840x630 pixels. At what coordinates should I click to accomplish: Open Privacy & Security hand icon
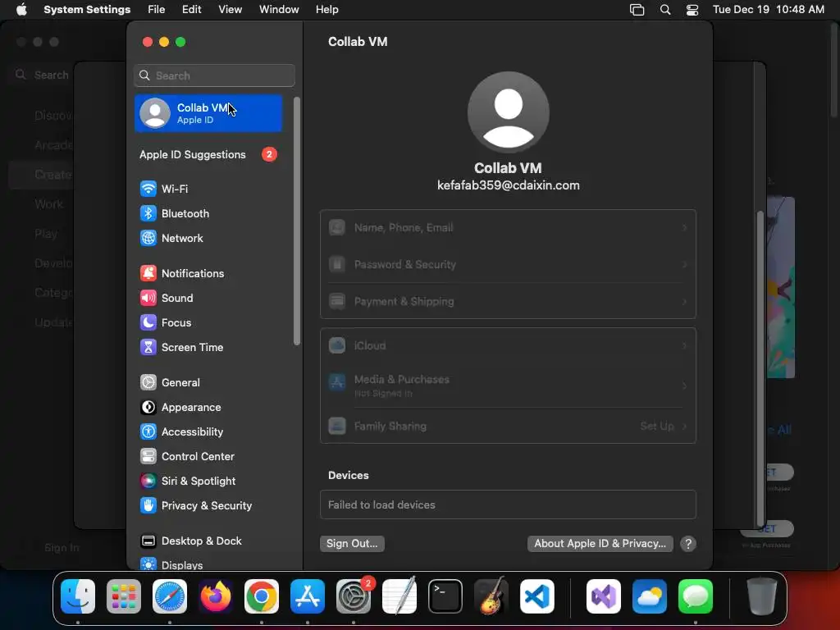tap(148, 505)
